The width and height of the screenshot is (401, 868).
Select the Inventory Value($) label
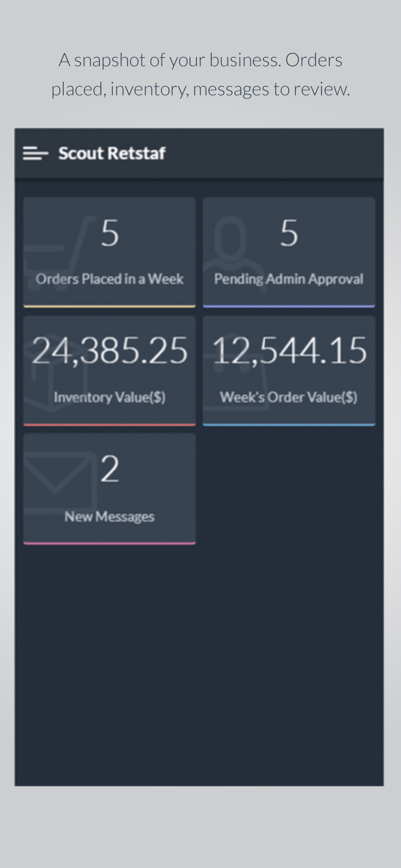[109, 397]
